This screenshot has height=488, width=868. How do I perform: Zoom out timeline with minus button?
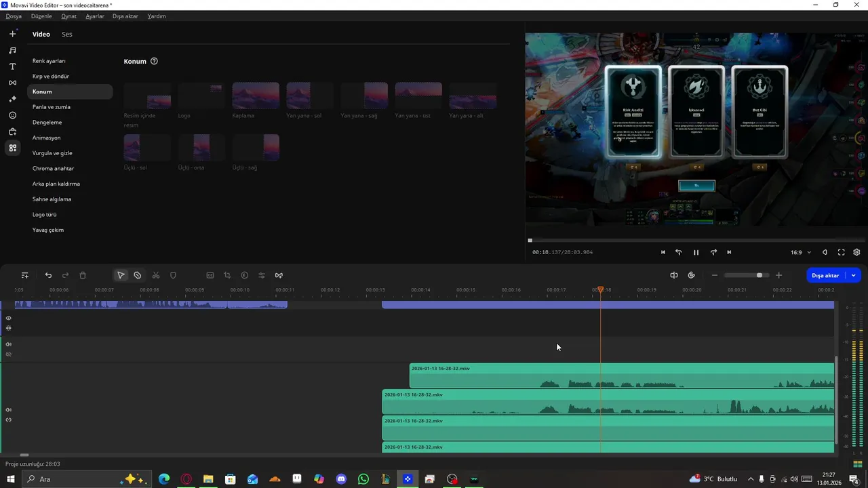pyautogui.click(x=714, y=275)
